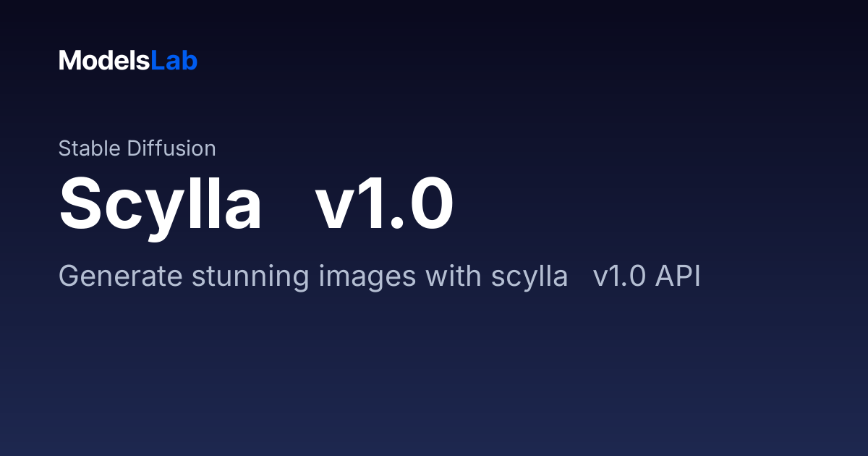Click the capital "G" starting the subtitle

coord(68,277)
